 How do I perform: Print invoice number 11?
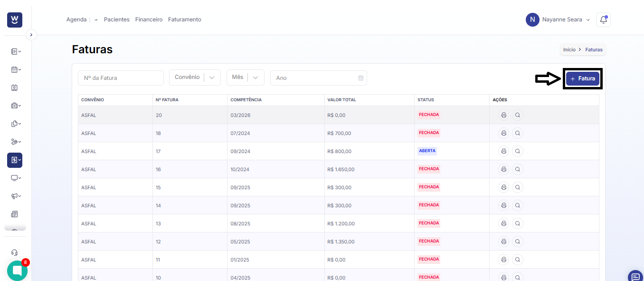tap(503, 260)
